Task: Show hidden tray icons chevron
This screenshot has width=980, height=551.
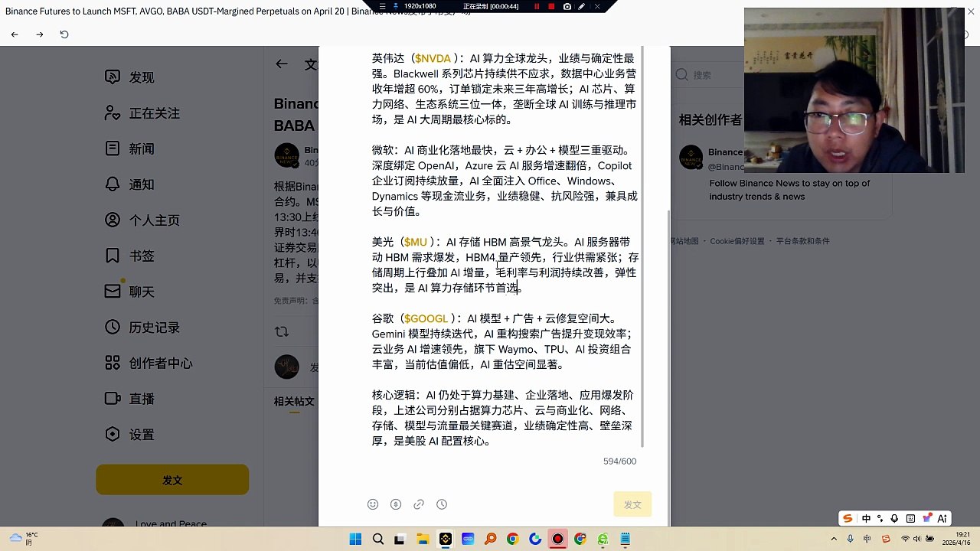Action: coord(834,540)
